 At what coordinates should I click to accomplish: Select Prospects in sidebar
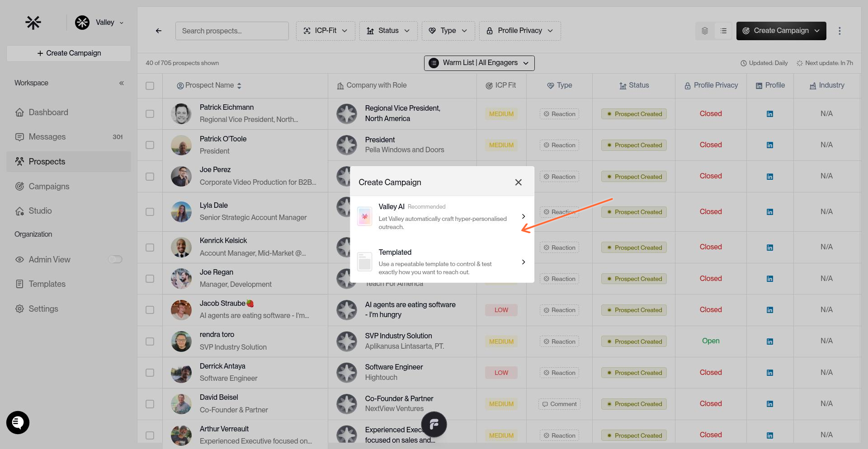[x=69, y=162]
